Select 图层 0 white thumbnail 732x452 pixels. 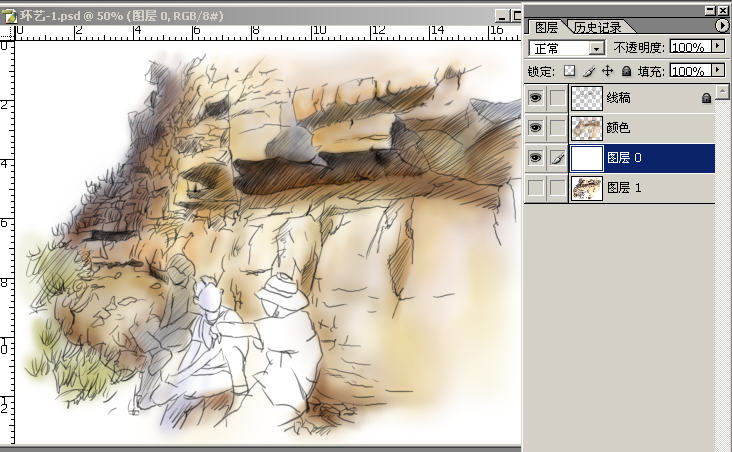coord(587,158)
